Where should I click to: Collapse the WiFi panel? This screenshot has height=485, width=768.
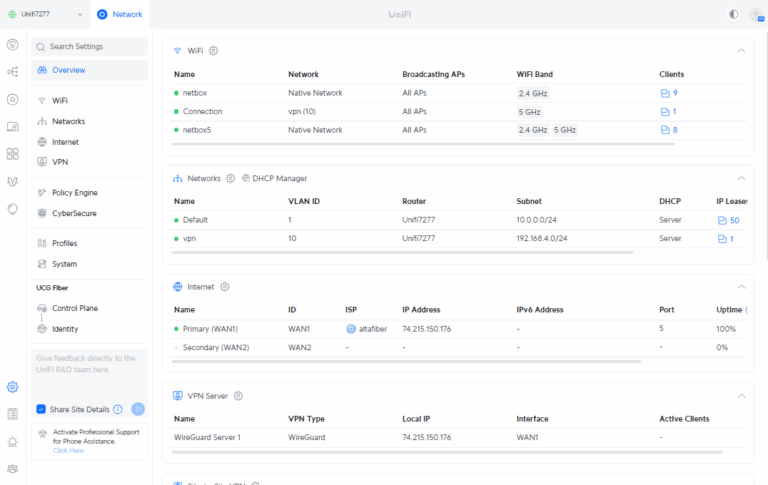[741, 50]
